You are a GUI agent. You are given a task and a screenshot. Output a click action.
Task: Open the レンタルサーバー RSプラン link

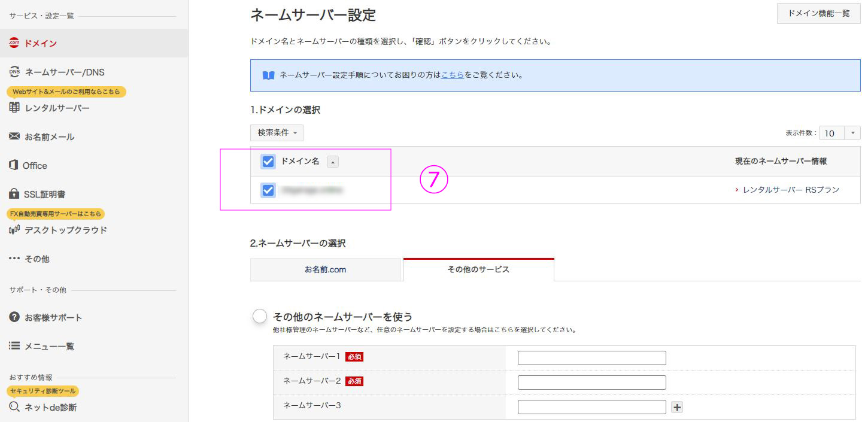[791, 190]
